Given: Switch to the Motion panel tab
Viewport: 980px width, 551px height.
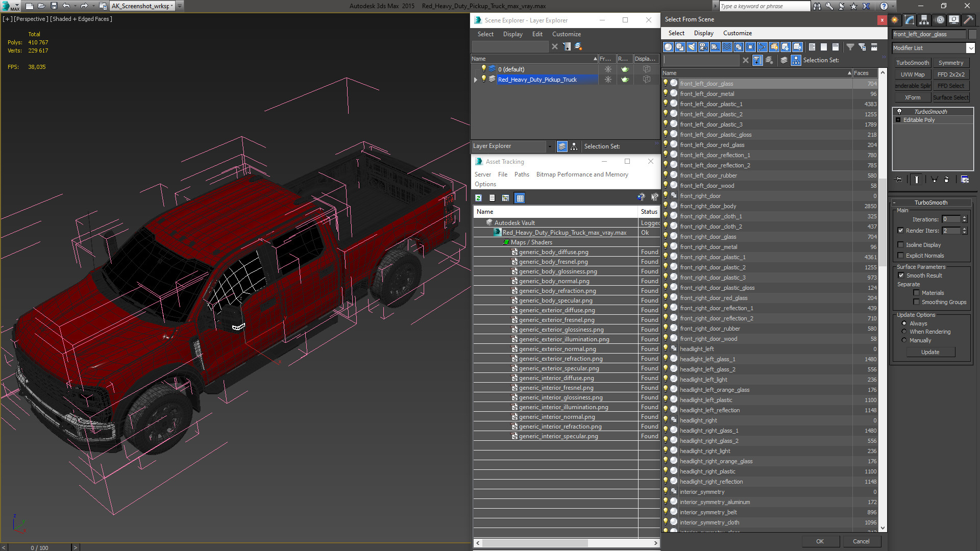Looking at the screenshot, I should pyautogui.click(x=939, y=20).
